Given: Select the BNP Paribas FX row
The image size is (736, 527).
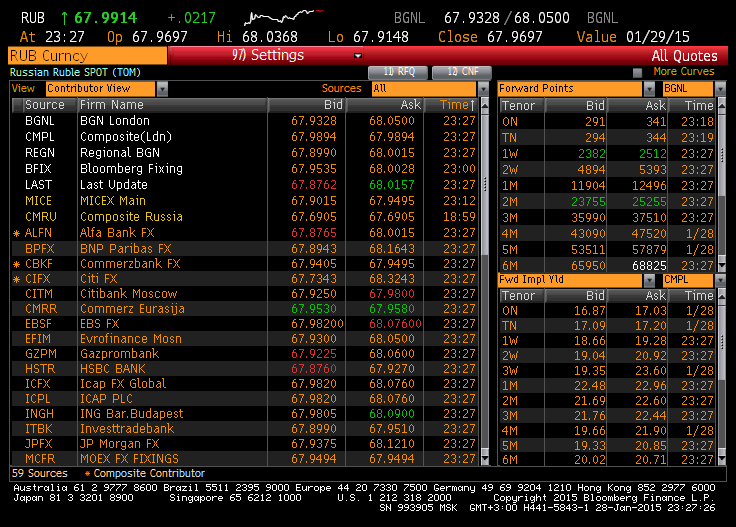Looking at the screenshot, I should click(245, 249).
